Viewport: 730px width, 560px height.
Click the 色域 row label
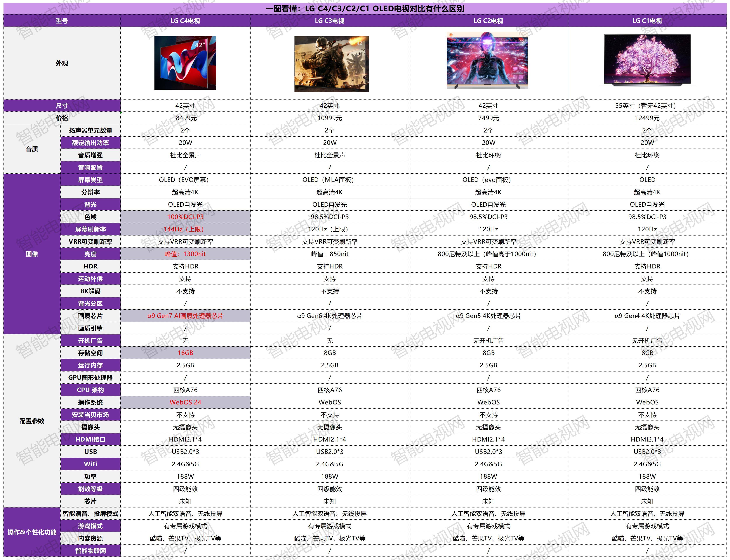(x=90, y=217)
